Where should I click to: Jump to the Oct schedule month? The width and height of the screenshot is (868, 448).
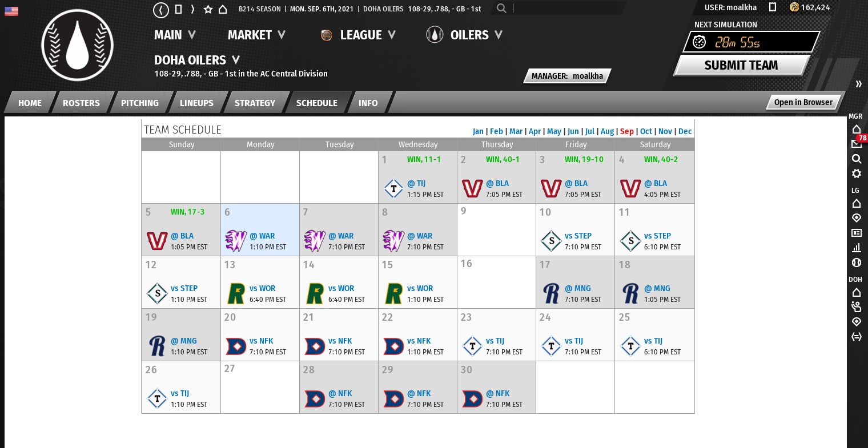pos(646,131)
